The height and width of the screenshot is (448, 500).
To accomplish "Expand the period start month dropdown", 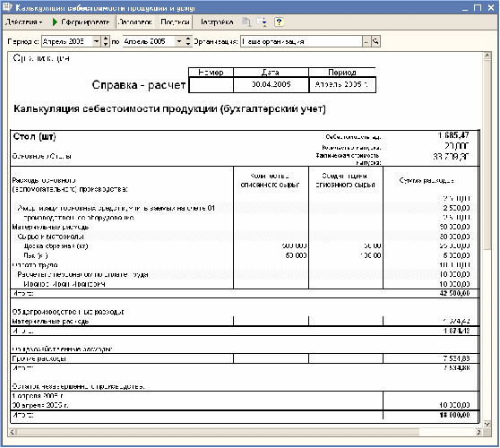I will pyautogui.click(x=96, y=41).
